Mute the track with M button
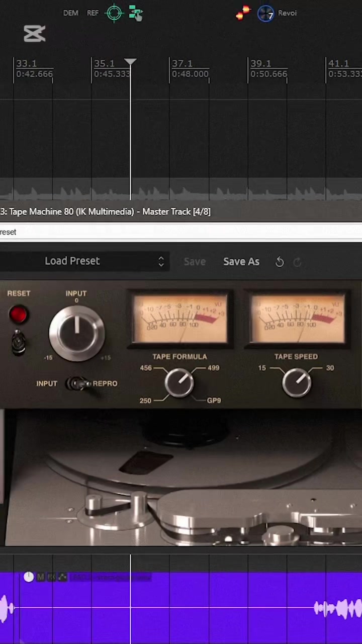This screenshot has height=644, width=362. pyautogui.click(x=41, y=577)
